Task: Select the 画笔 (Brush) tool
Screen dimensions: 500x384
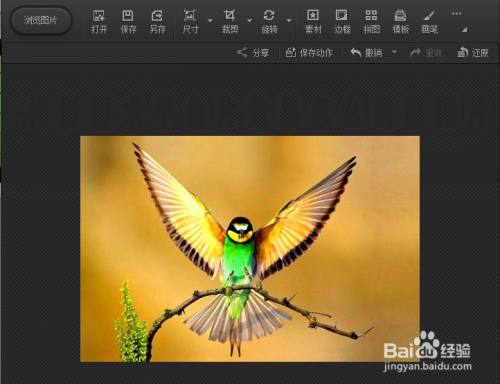Action: 429,21
